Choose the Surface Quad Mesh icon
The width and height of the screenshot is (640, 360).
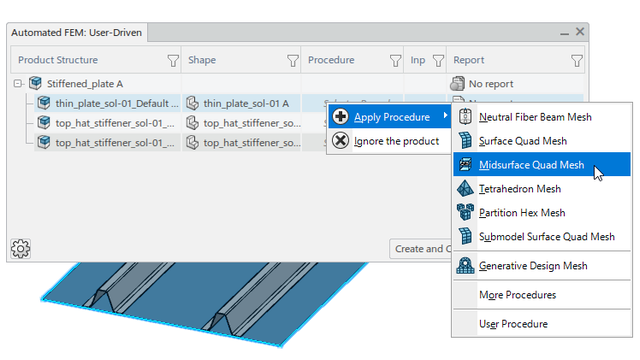pyautogui.click(x=465, y=140)
